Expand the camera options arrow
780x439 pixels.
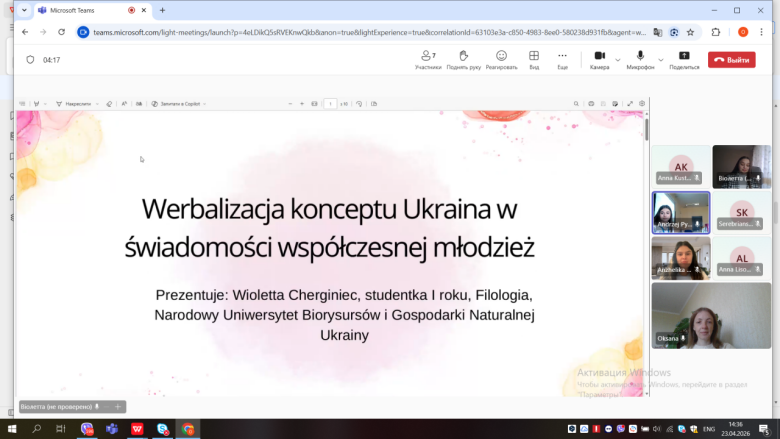618,59
